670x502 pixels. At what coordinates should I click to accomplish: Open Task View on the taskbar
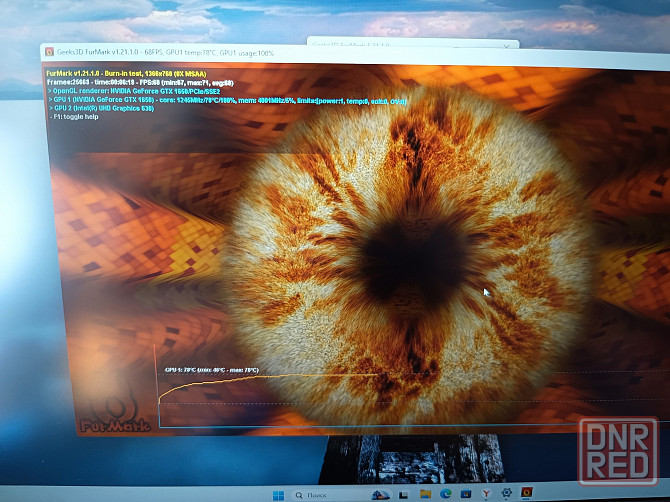403,495
